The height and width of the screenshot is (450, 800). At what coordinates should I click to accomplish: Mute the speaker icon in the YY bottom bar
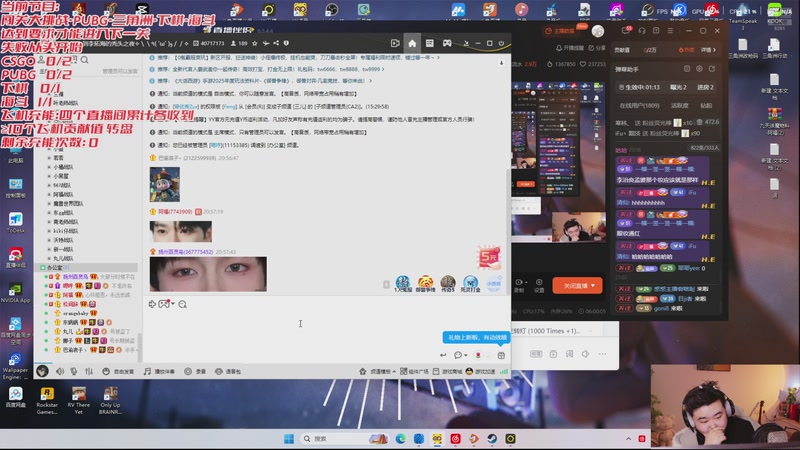point(60,371)
